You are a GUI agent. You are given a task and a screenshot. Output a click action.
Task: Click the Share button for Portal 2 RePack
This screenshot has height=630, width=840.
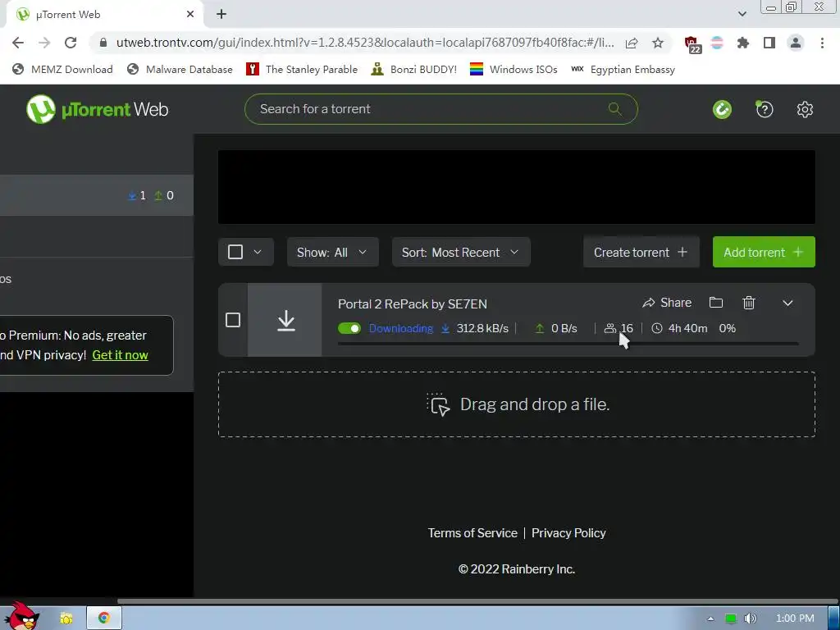pyautogui.click(x=667, y=303)
